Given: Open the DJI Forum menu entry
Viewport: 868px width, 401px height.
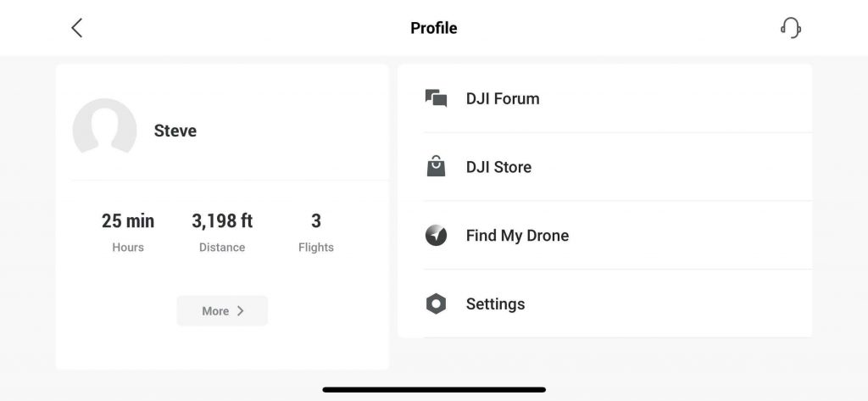Looking at the screenshot, I should 503,98.
